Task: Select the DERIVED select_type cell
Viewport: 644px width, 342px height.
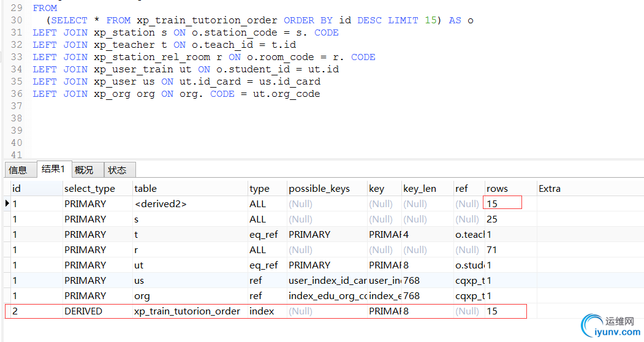Action: [x=83, y=311]
